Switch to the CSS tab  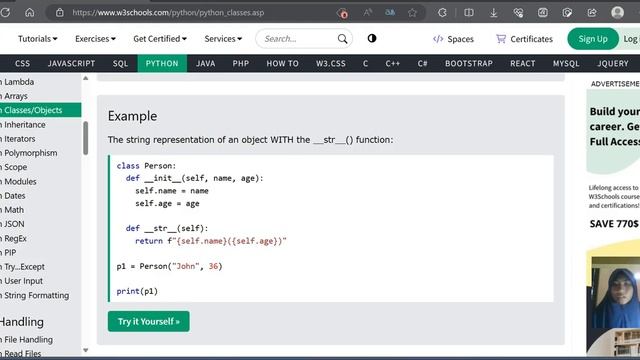tap(22, 63)
